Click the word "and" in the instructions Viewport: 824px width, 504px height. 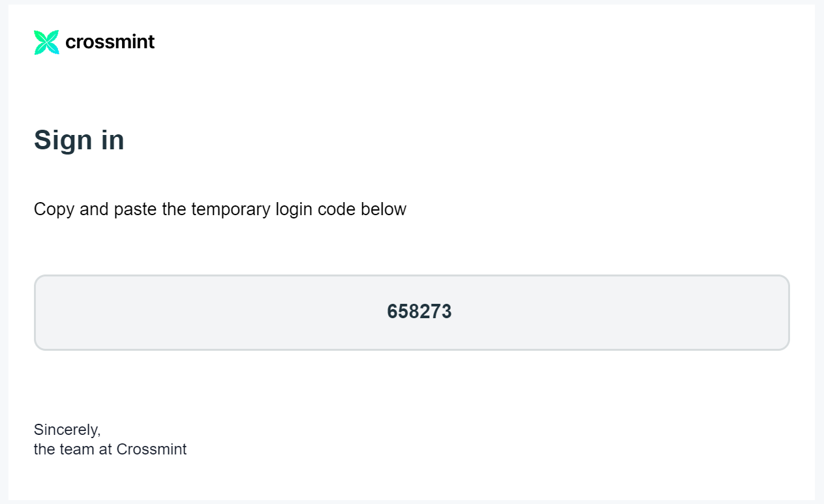tap(94, 209)
